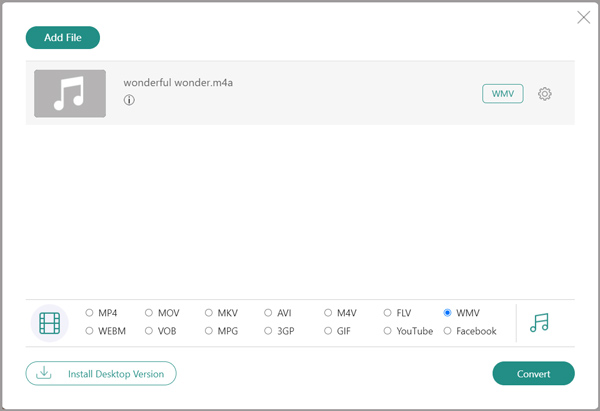The height and width of the screenshot is (411, 600).
Task: Click Install Desktop Version button
Action: click(101, 373)
